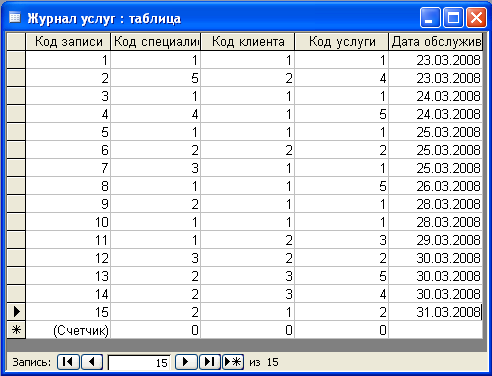The width and height of the screenshot is (492, 376).
Task: Select column header "Код клиента"
Action: 248,41
